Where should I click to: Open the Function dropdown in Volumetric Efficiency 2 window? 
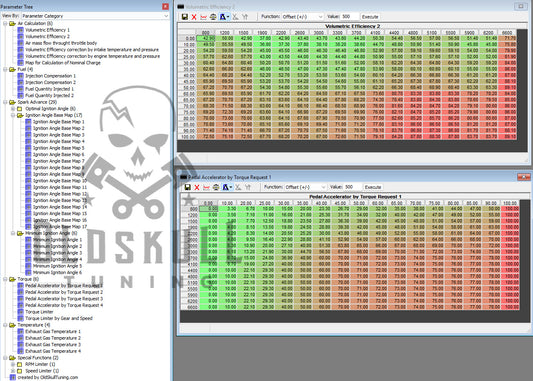pyautogui.click(x=302, y=16)
